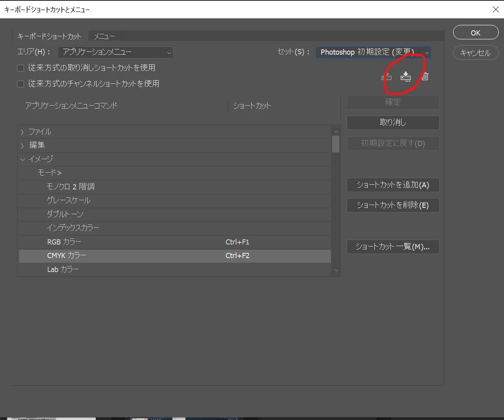Image resolution: width=504 pixels, height=420 pixels.
Task: Enable 従来方式のチャンネルショートカットを使用 checkbox
Action: point(21,84)
